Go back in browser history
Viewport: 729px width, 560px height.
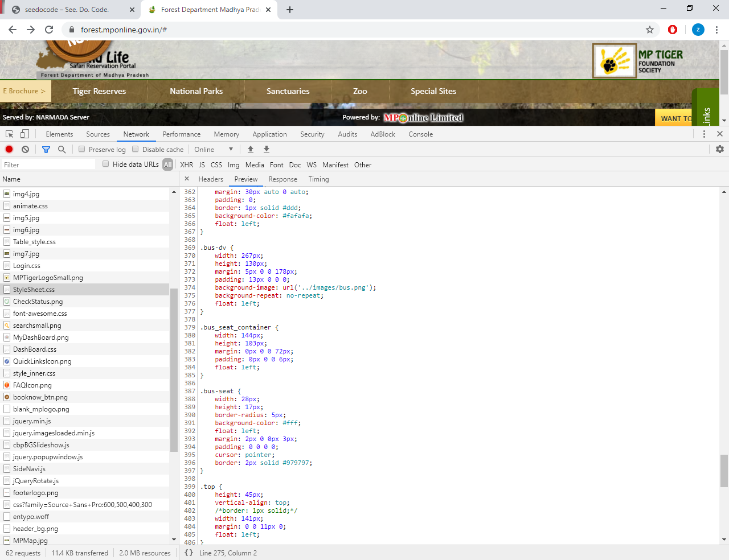point(13,30)
